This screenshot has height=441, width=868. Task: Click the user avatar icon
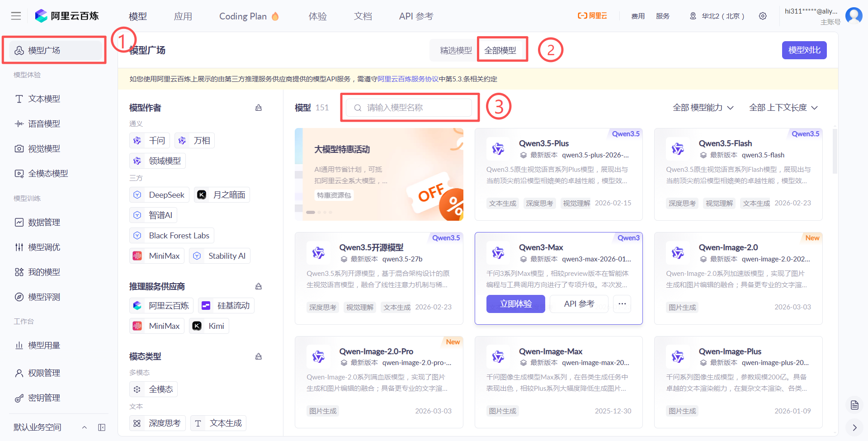[854, 15]
